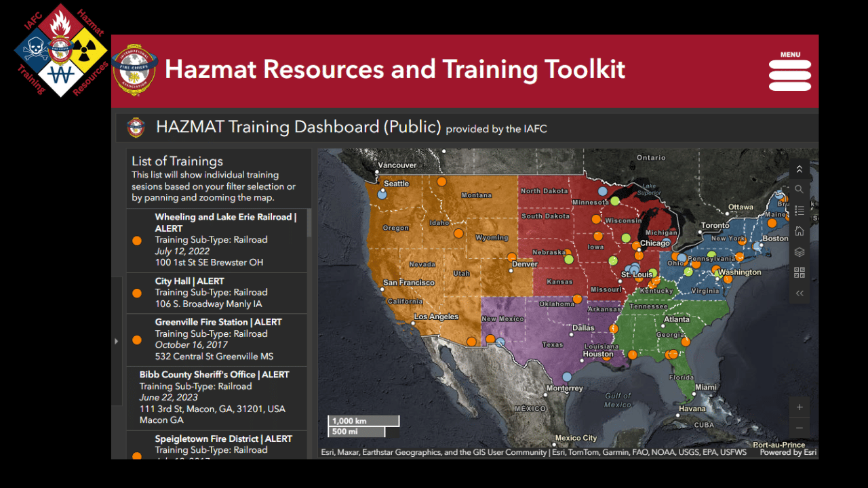The image size is (868, 488).
Task: Open the basemap gallery
Action: [800, 272]
